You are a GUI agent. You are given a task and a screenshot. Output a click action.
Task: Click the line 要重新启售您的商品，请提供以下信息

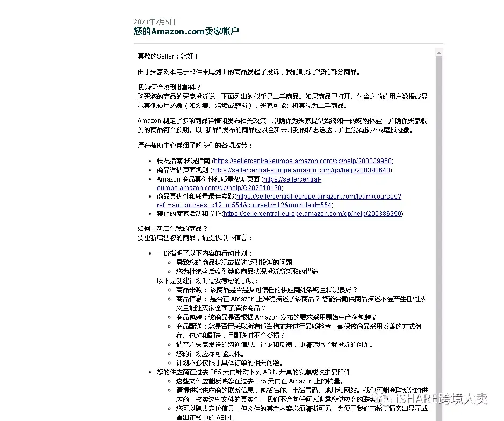click(x=195, y=238)
